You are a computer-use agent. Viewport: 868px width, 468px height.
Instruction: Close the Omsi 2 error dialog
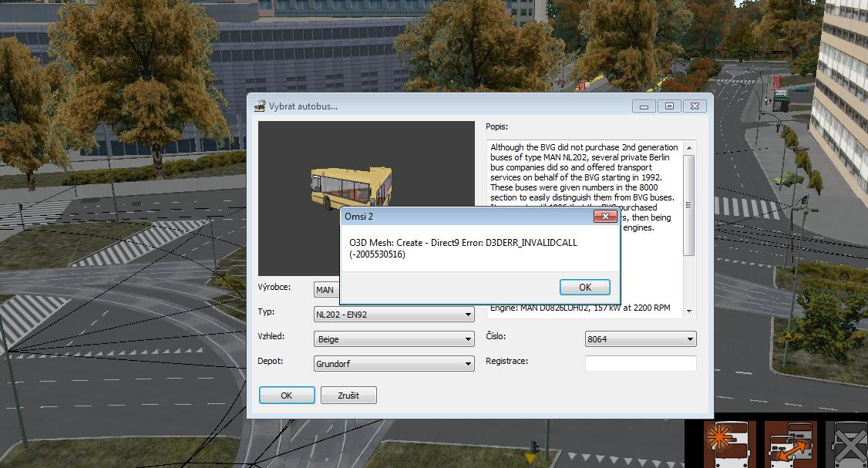(x=603, y=217)
